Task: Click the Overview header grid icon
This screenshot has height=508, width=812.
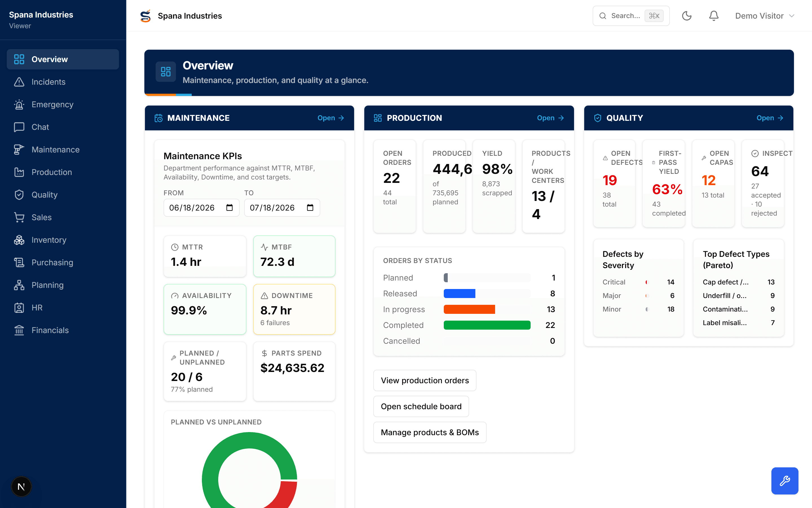Action: click(166, 72)
